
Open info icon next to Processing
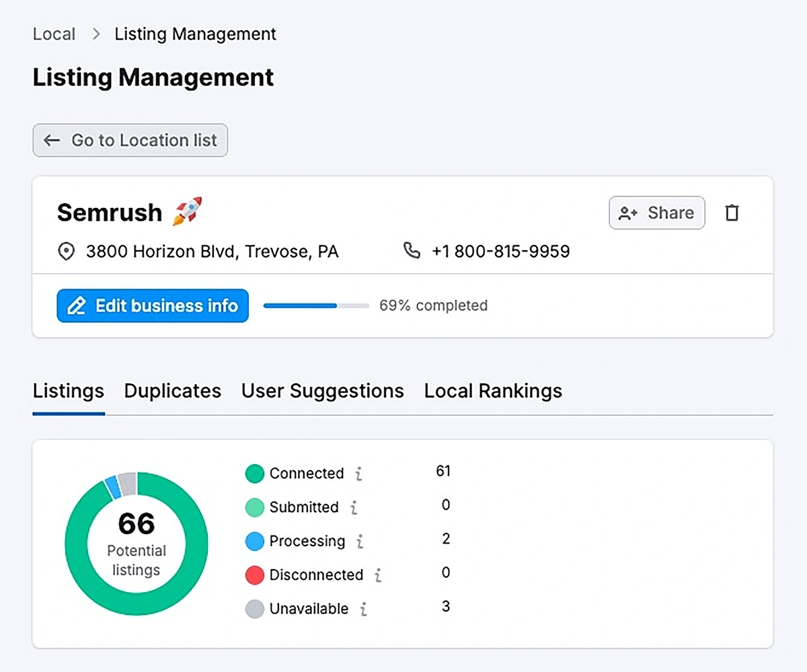[x=360, y=542]
